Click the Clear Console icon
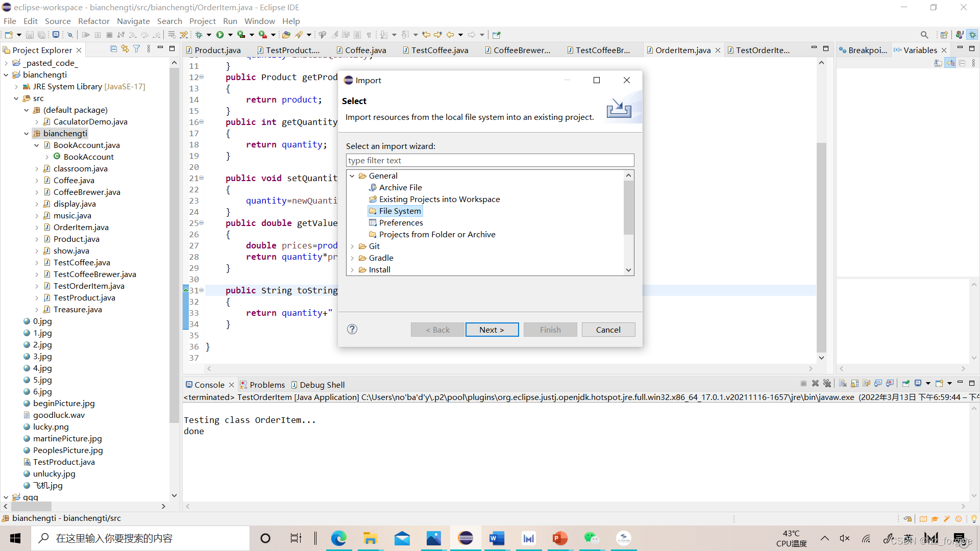The image size is (980, 551). (843, 383)
